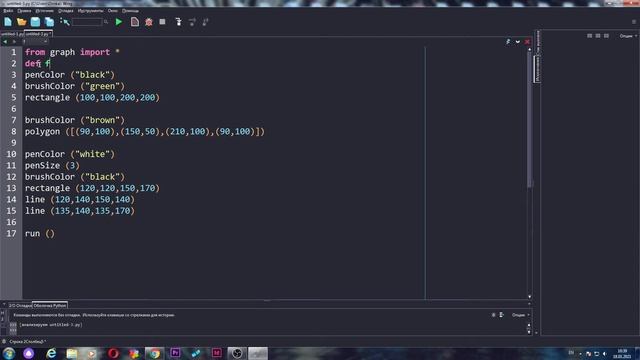
Task: Open the Windows Start button
Action: (9, 353)
